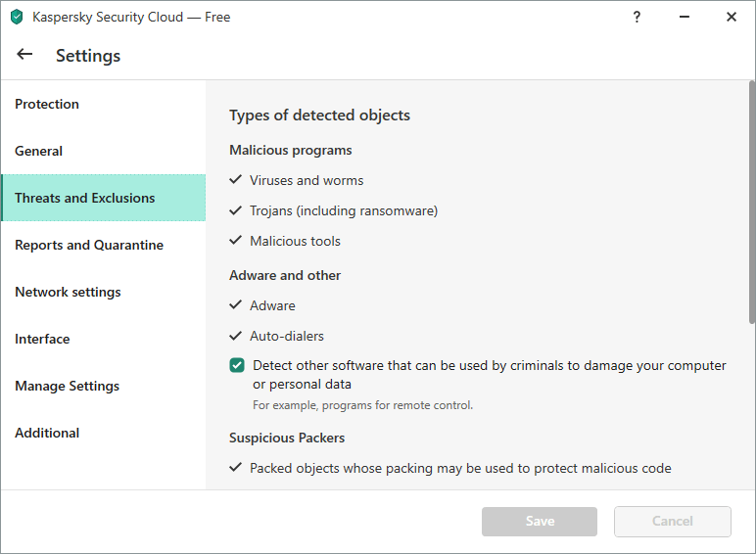Click checkmark beside Packed objects
Screen dimensions: 756x554
tap(235, 467)
